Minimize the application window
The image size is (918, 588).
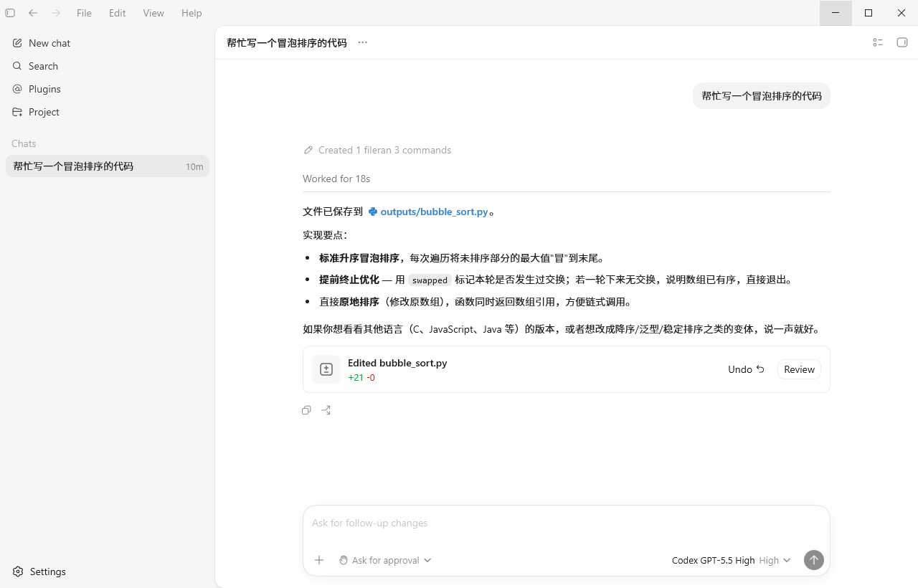click(x=836, y=13)
